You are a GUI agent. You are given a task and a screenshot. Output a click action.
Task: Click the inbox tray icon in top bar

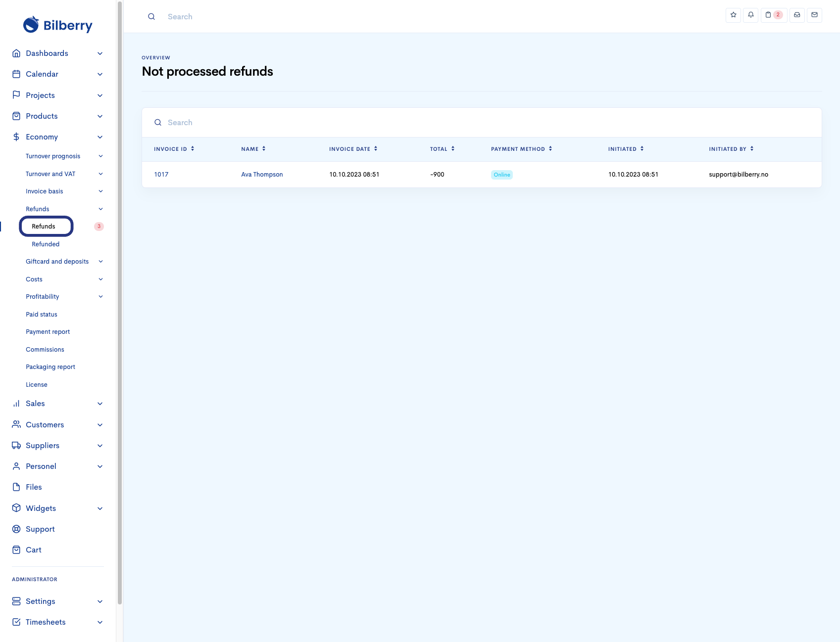click(797, 15)
